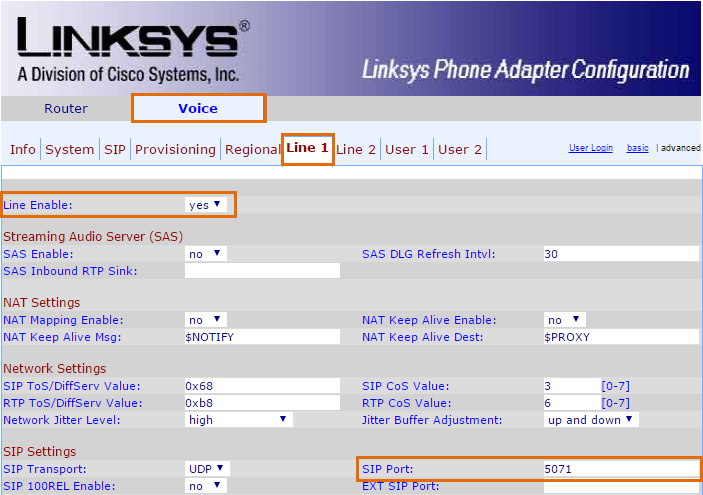
Task: Open the Regional sub-tab
Action: point(252,149)
